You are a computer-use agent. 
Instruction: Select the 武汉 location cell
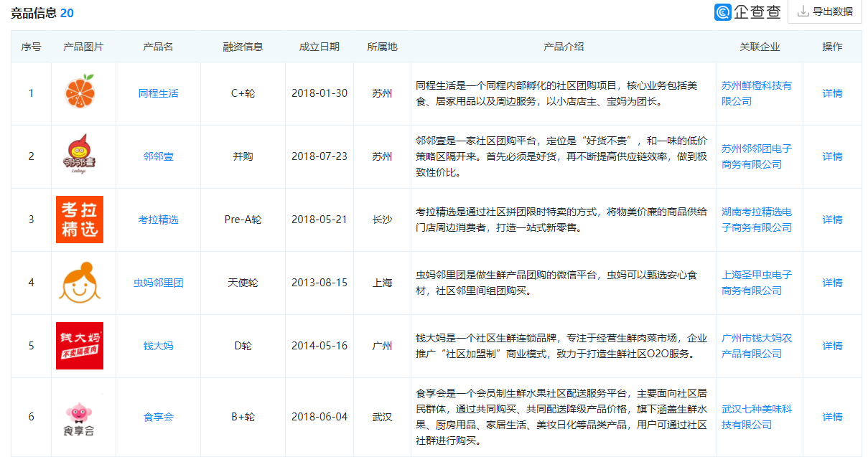click(x=382, y=417)
